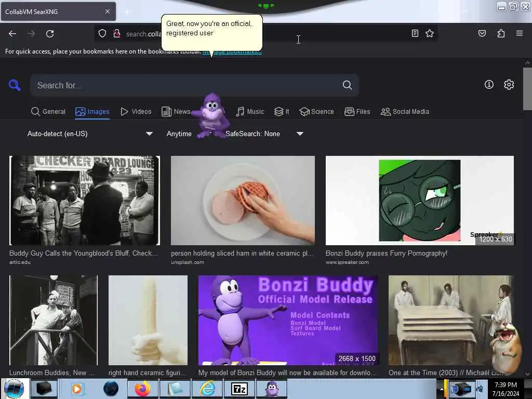Go back to the previous page
Screen dimensions: 532x399
12,34
